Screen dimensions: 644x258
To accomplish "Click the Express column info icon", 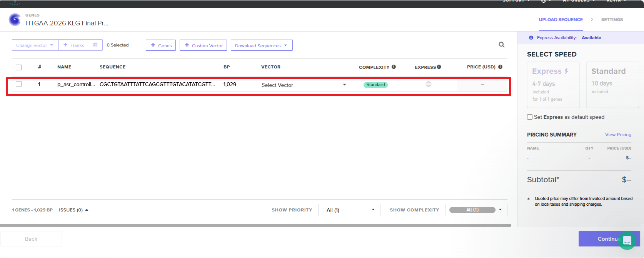I will click(x=439, y=67).
